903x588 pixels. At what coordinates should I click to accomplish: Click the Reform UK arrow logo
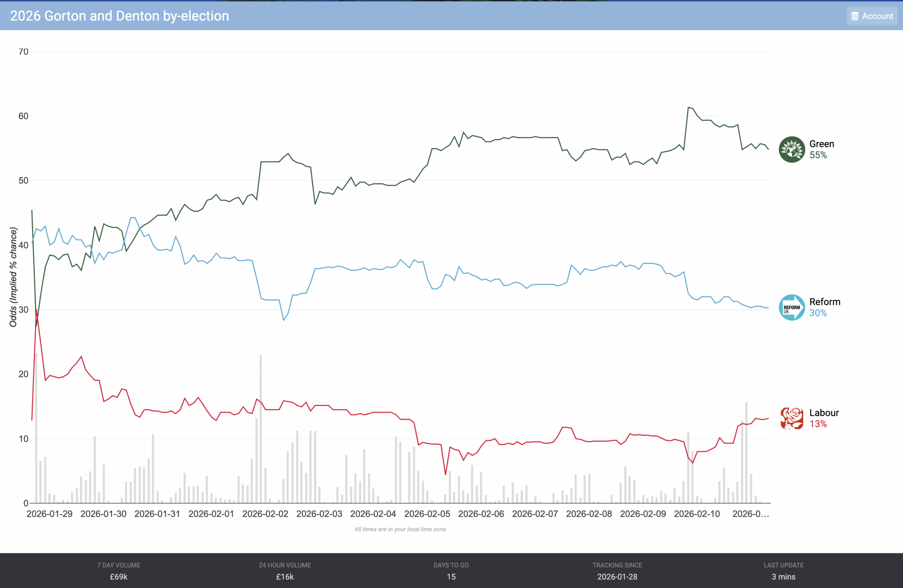[792, 307]
